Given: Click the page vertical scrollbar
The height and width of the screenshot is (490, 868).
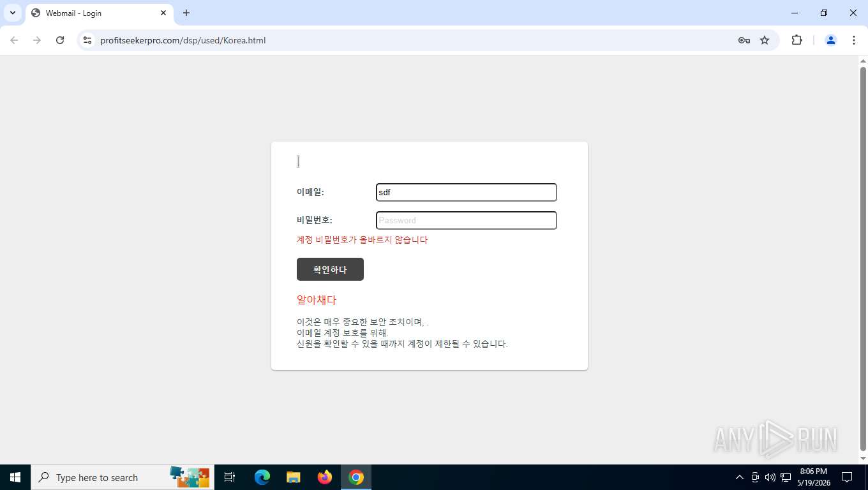Looking at the screenshot, I should click(x=863, y=258).
